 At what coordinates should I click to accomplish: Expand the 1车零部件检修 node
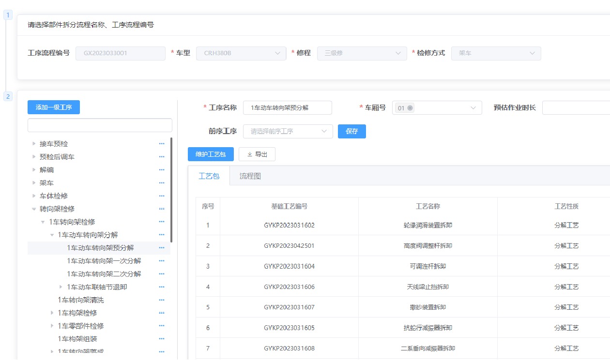[52, 326]
